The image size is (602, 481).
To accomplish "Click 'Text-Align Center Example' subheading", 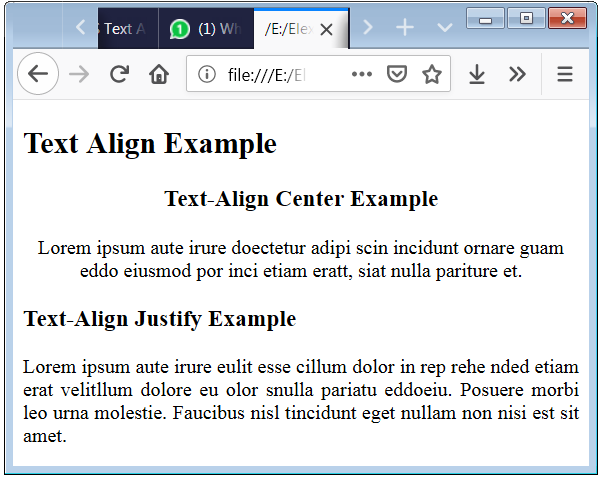I will click(301, 199).
